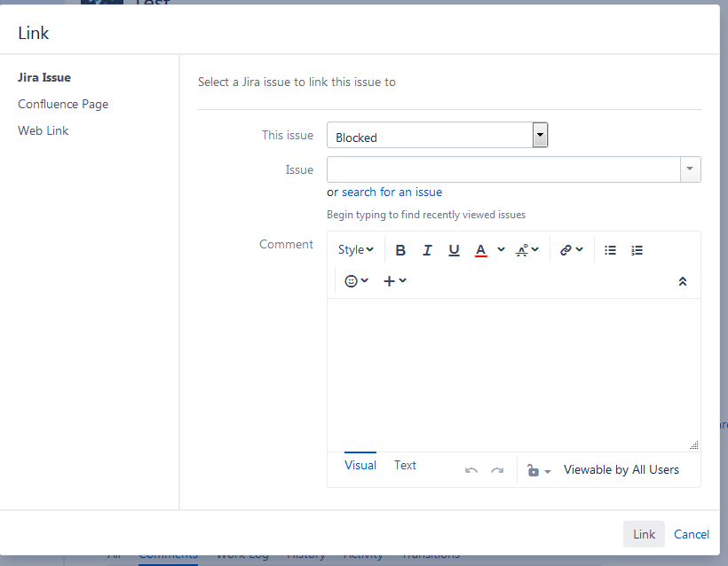Switch to the Text editor tab

click(405, 466)
